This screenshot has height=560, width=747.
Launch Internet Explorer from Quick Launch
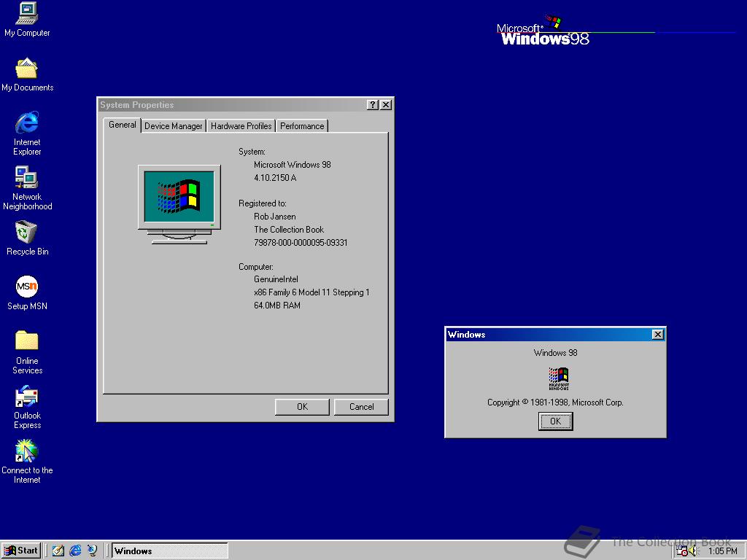[75, 551]
